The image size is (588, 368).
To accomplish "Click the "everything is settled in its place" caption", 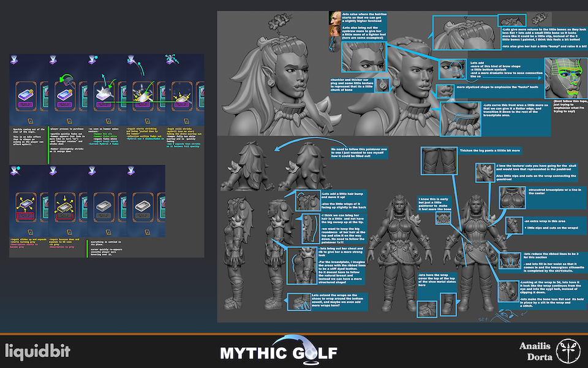I will [x=105, y=243].
